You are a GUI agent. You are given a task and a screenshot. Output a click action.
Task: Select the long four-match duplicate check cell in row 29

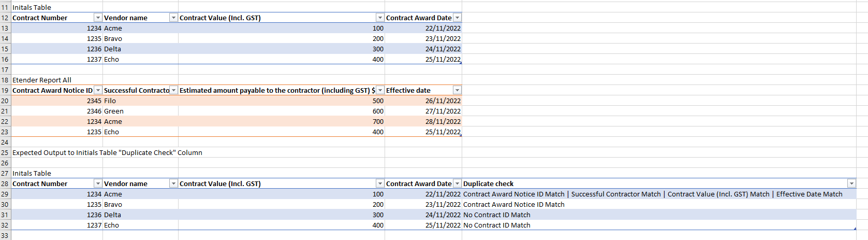659,194
